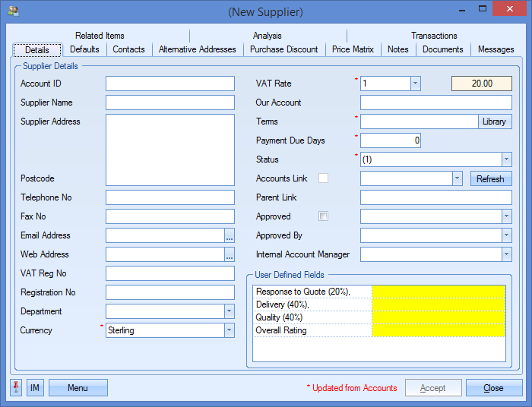
Task: Open the Purchase Discount tab
Action: coord(284,49)
